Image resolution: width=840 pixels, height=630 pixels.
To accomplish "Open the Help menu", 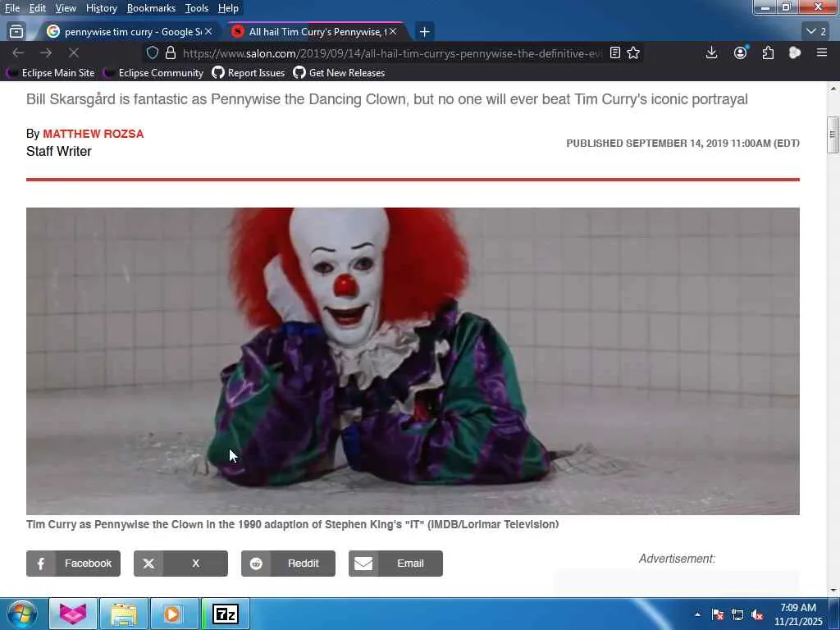I will click(x=228, y=8).
